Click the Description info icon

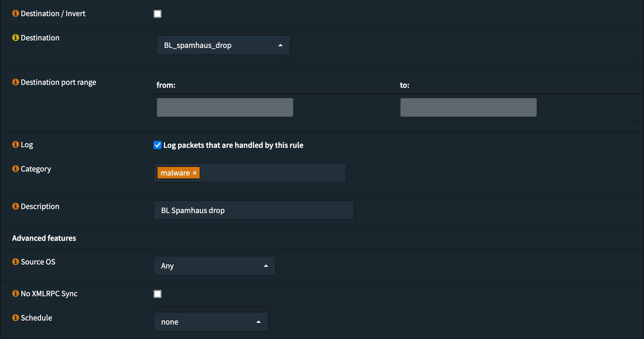pos(16,206)
